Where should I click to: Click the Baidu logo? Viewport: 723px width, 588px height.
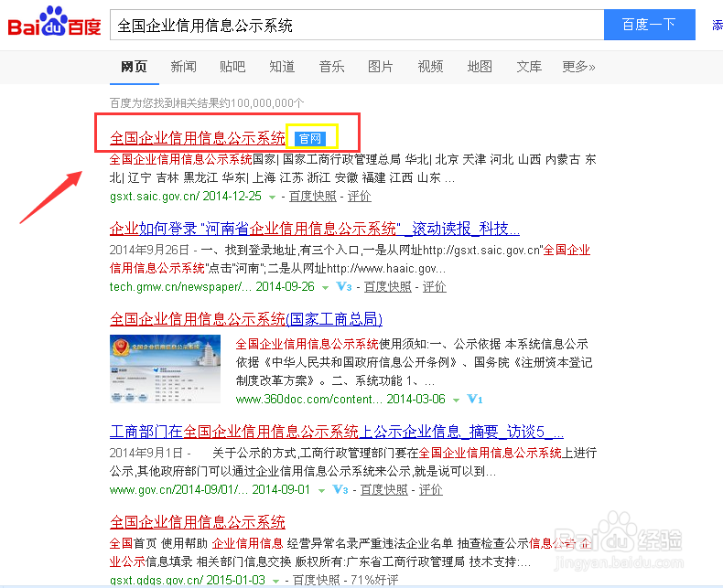tap(54, 22)
